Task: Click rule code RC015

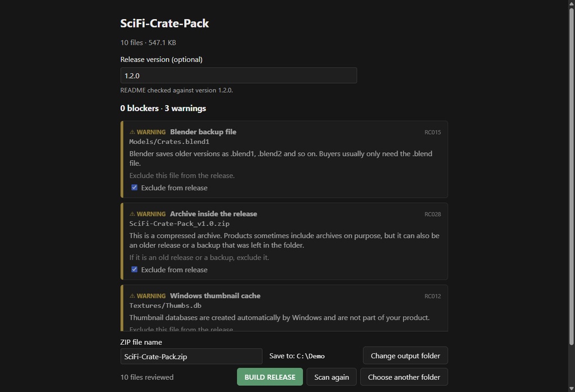Action: tap(432, 133)
